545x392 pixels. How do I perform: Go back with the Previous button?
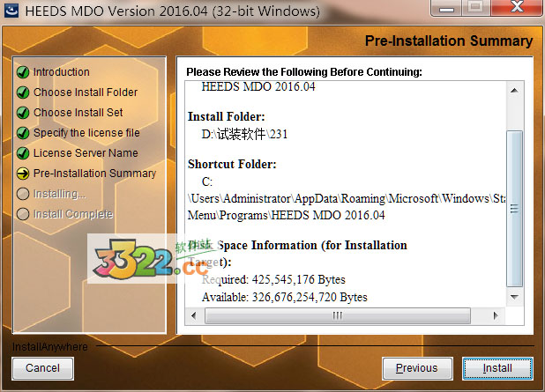[x=417, y=368]
